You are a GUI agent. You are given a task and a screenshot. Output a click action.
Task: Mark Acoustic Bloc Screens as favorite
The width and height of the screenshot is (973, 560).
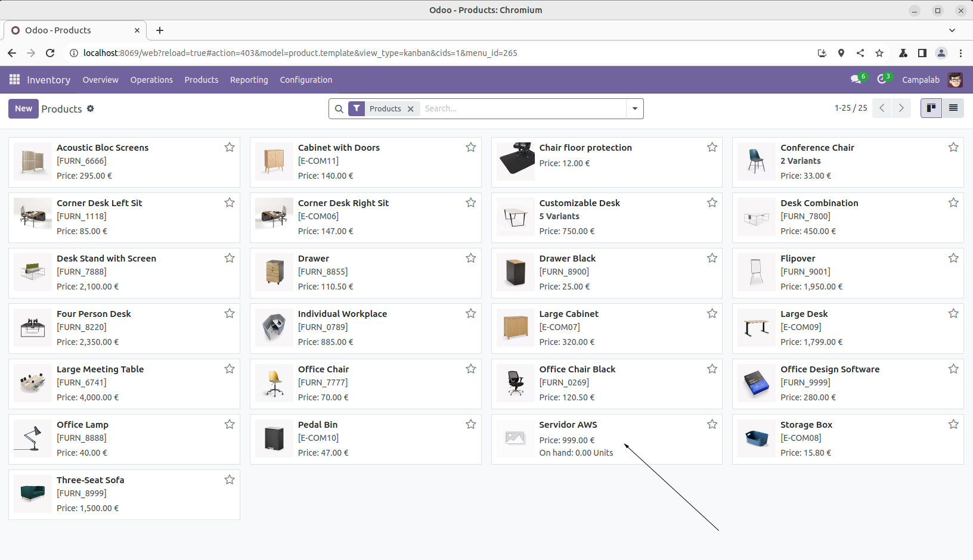pos(230,148)
